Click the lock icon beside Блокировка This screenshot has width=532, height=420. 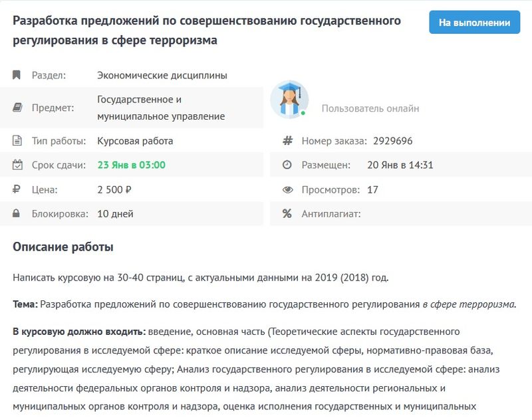[x=17, y=213]
